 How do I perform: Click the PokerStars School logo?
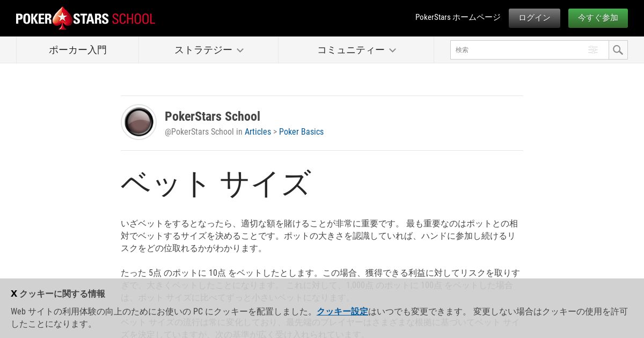pyautogui.click(x=86, y=18)
